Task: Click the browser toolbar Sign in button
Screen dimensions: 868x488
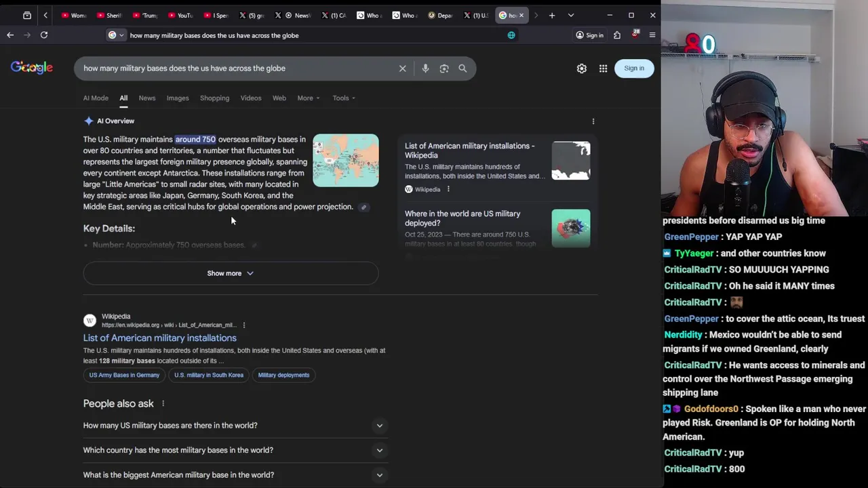Action: [x=589, y=35]
